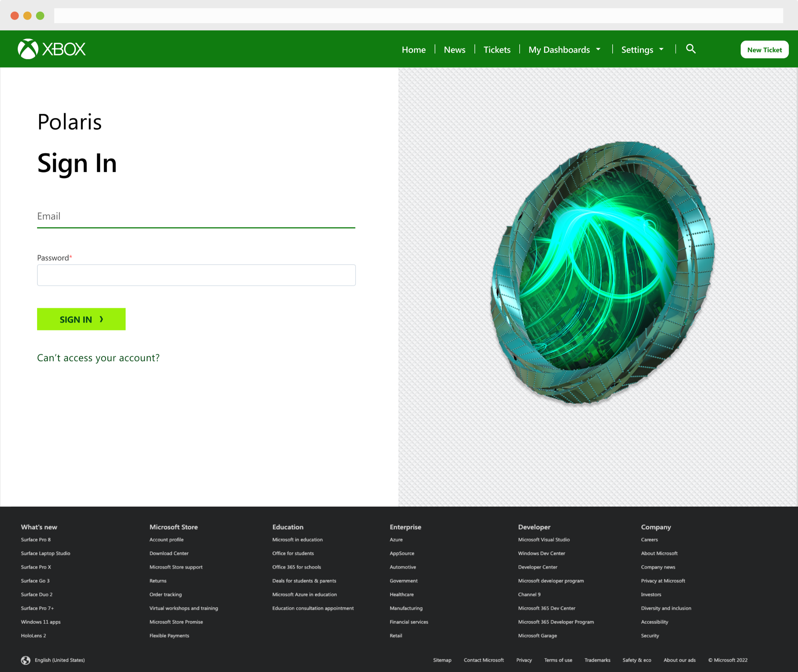Open Account profile link

click(x=167, y=540)
